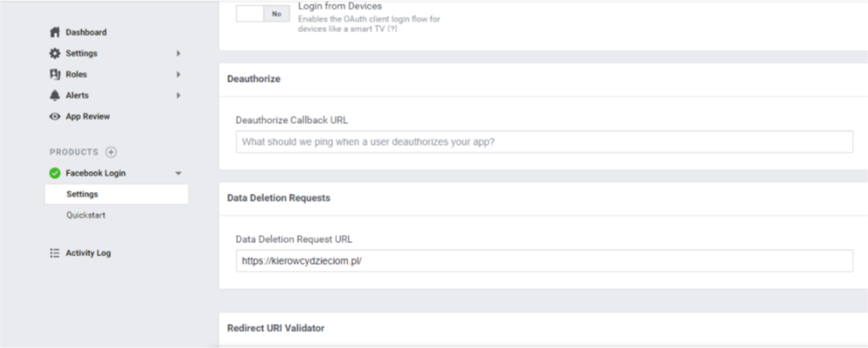Click the App Review eye icon
The width and height of the screenshot is (868, 348).
click(55, 116)
